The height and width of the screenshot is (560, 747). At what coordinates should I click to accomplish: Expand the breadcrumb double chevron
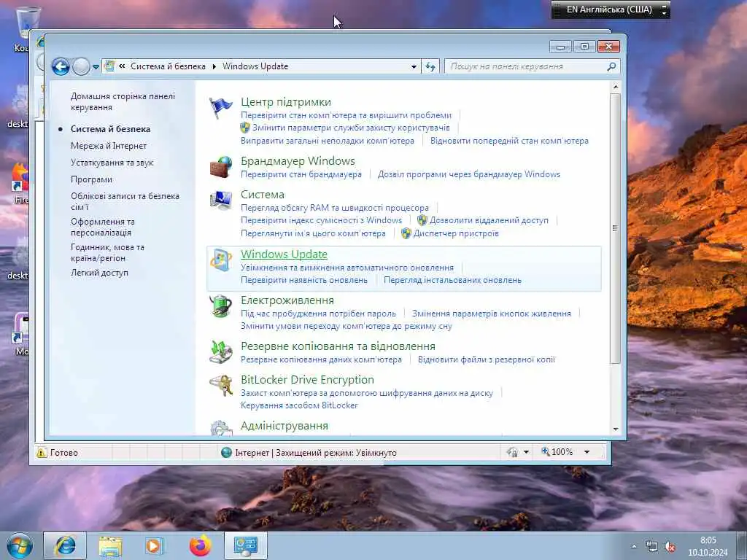pyautogui.click(x=122, y=66)
